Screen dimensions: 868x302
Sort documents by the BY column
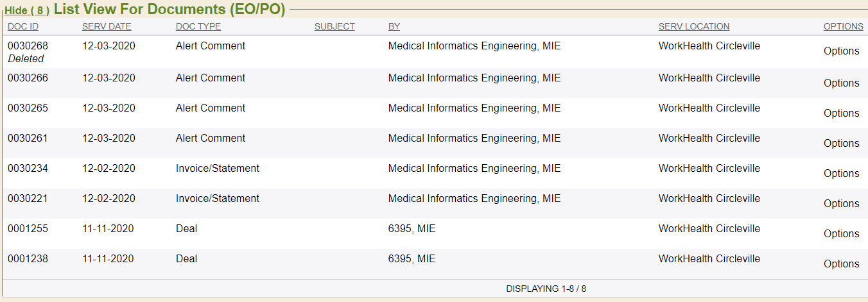click(394, 26)
